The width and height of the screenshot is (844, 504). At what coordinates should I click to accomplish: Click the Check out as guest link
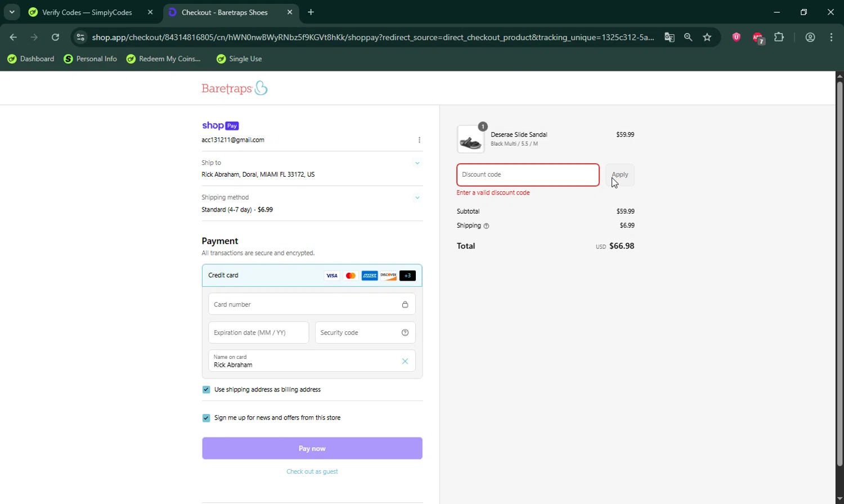click(312, 471)
